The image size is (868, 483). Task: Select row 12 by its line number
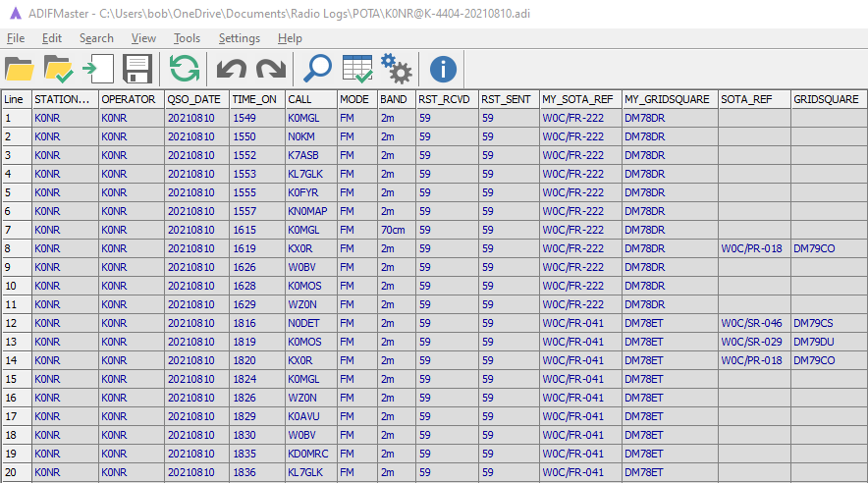point(15,323)
